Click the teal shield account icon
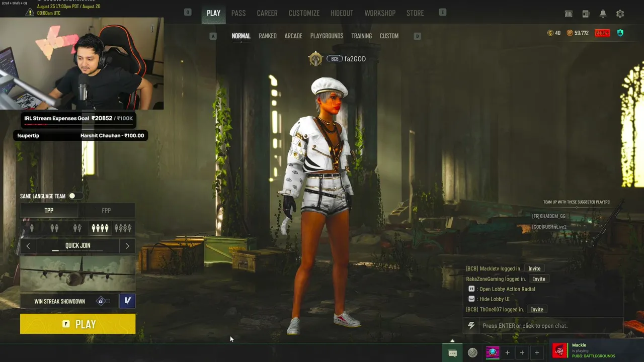Screen dimensions: 644x362 620,33
